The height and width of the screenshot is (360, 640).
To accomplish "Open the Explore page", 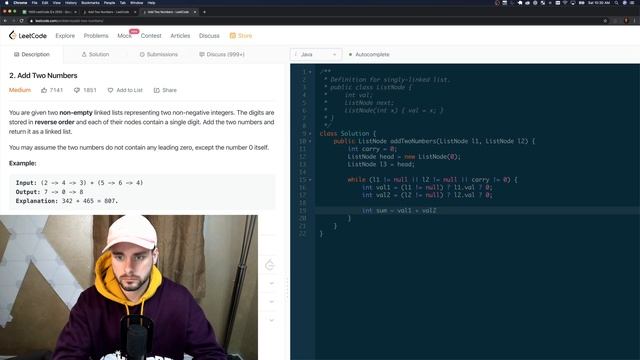I will [x=65, y=36].
